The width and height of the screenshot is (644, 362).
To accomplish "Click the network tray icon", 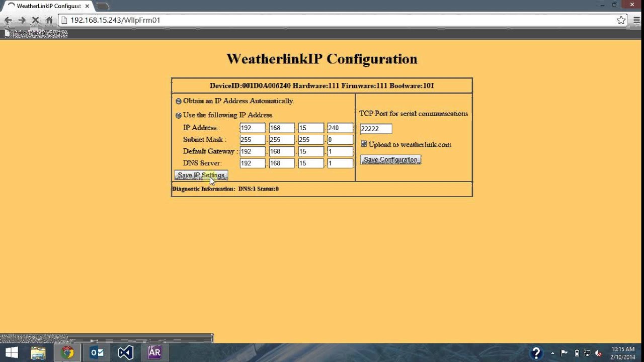I will 587,353.
